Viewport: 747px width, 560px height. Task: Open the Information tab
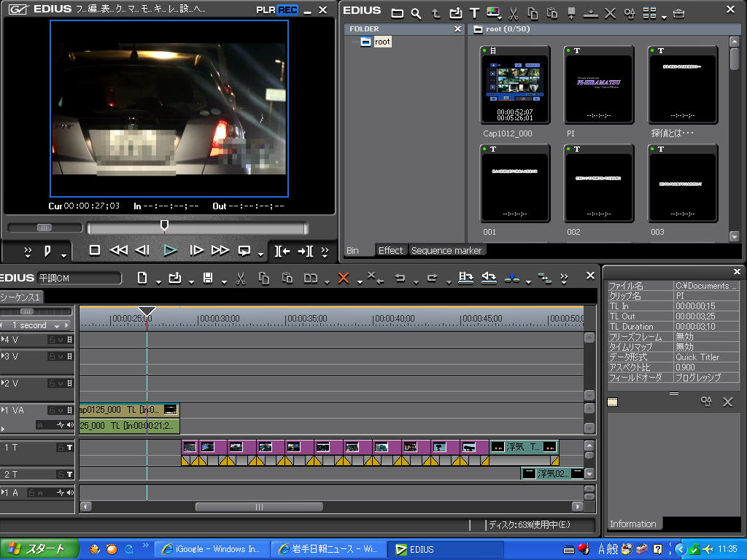pyautogui.click(x=632, y=524)
